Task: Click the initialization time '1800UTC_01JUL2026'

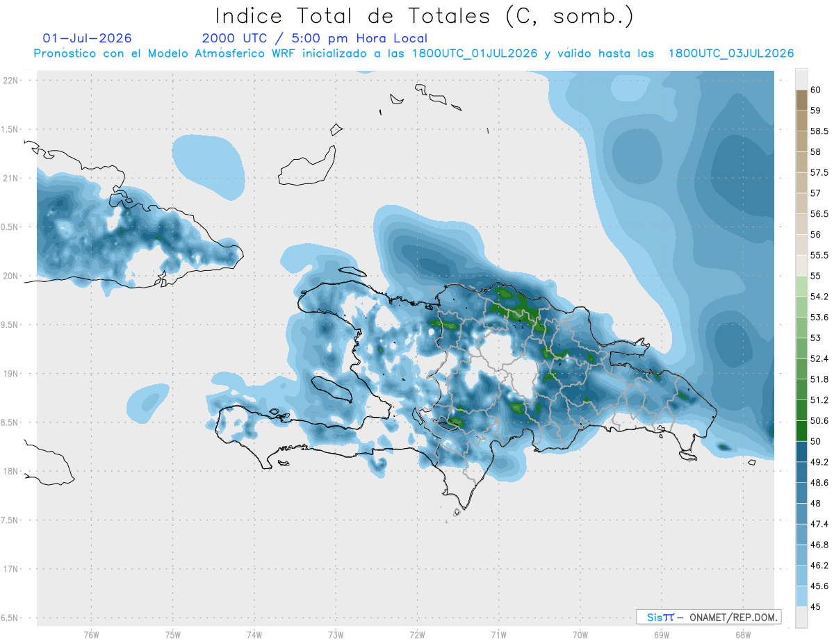Action: point(475,53)
